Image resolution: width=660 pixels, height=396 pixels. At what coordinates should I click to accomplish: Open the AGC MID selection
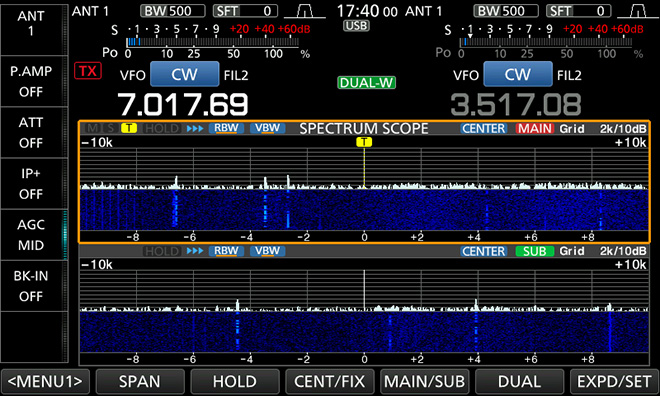31,235
